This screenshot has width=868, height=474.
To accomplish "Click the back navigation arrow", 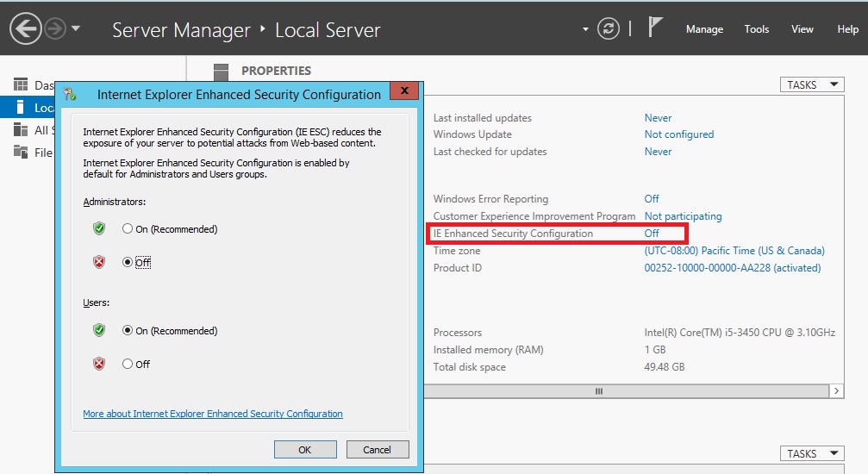I will [26, 30].
